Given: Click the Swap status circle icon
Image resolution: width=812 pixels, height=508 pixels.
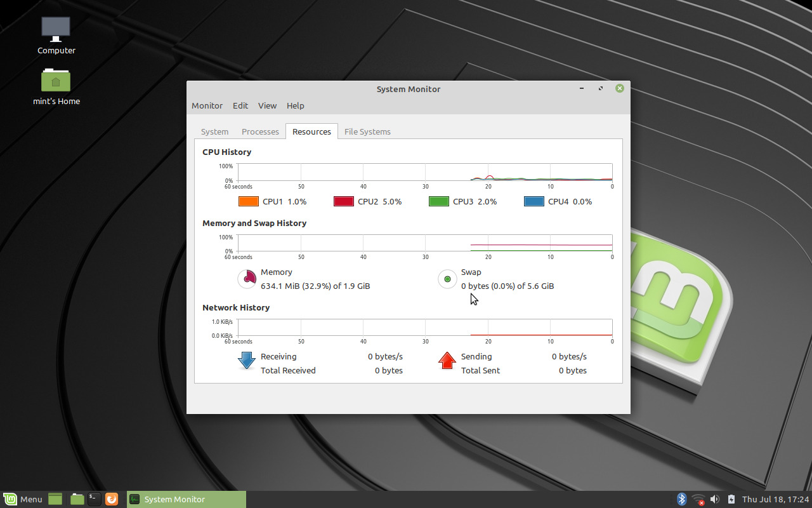Looking at the screenshot, I should [447, 279].
